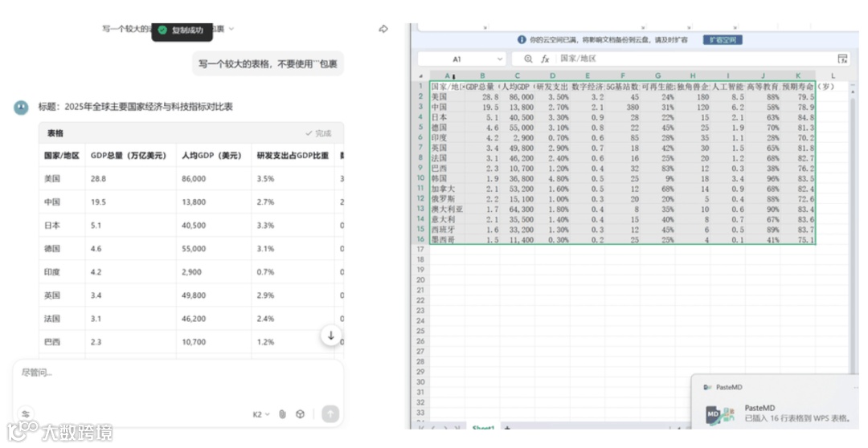Click the cube tools icon in chat box
The width and height of the screenshot is (868, 448).
click(x=300, y=414)
